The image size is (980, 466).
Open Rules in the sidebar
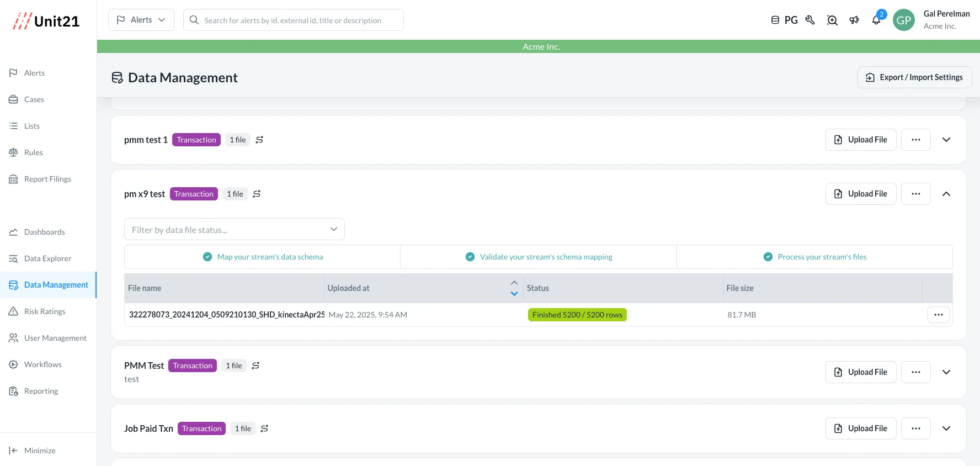tap(48, 152)
